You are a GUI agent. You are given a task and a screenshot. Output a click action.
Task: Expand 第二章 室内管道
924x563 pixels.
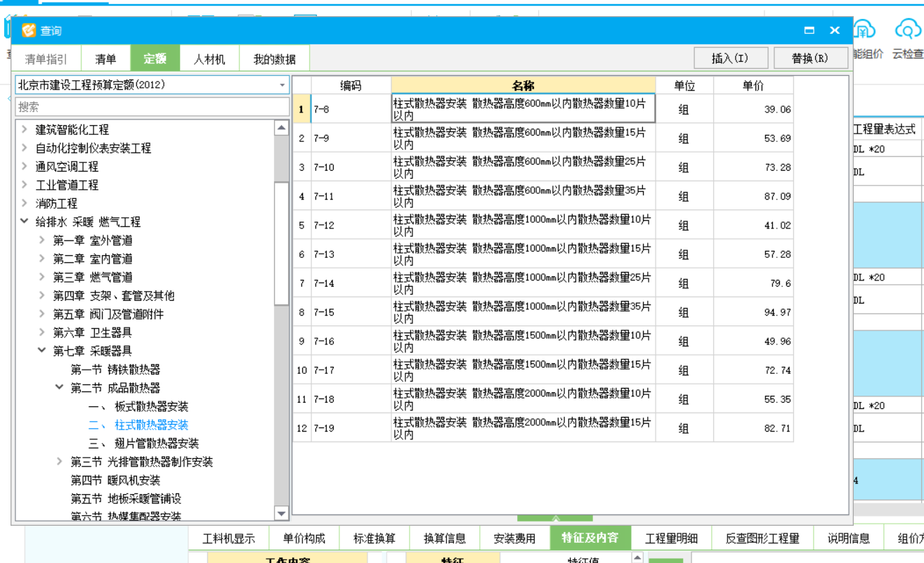click(x=42, y=259)
